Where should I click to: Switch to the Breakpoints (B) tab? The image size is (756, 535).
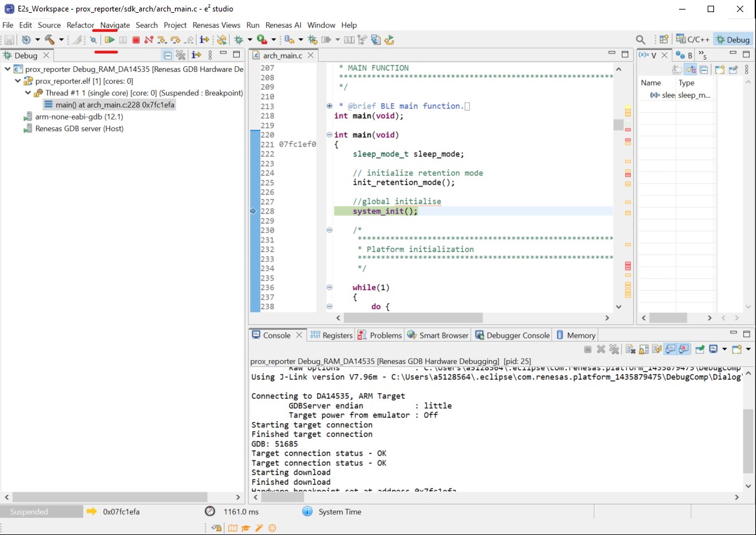684,55
